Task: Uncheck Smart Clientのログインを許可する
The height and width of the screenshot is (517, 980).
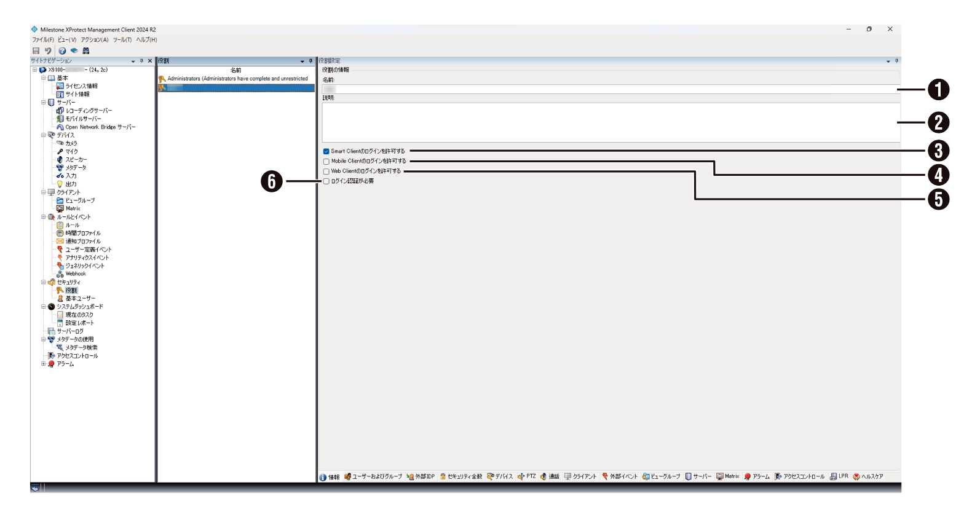Action: click(x=326, y=151)
